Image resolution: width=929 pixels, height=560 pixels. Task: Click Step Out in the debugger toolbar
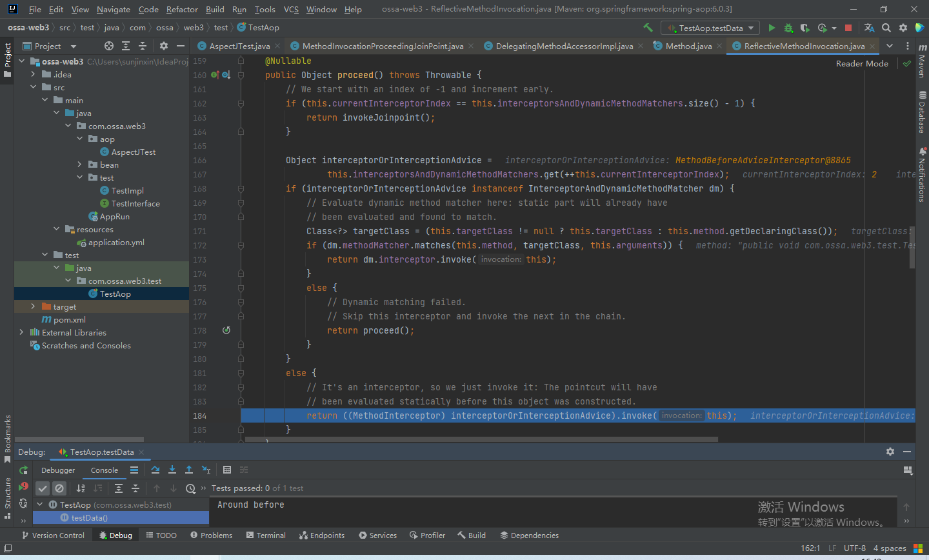(x=189, y=470)
